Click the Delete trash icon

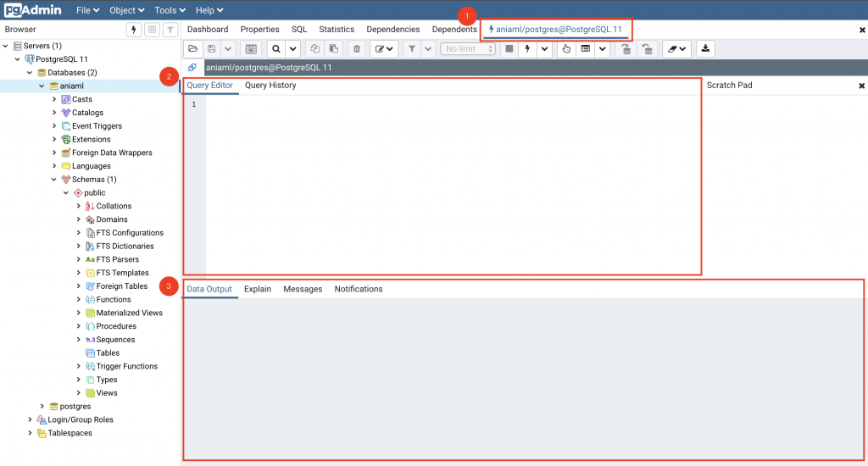(357, 48)
